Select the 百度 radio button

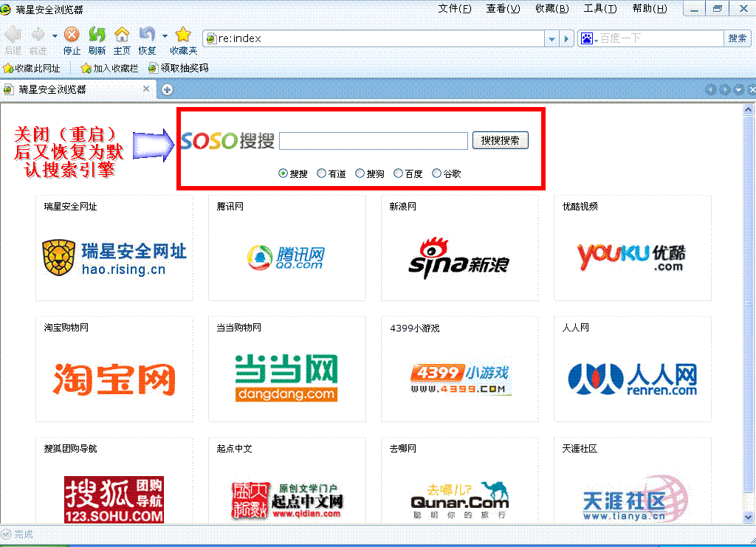[x=398, y=173]
